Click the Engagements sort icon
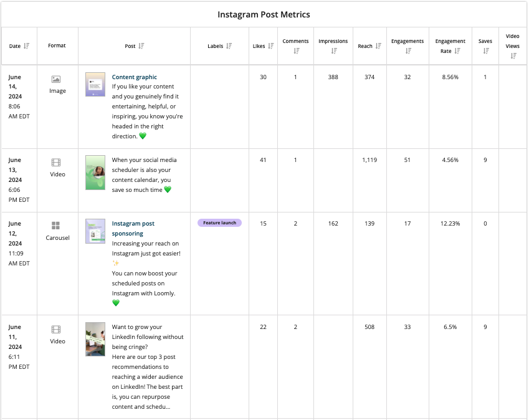 pos(408,51)
